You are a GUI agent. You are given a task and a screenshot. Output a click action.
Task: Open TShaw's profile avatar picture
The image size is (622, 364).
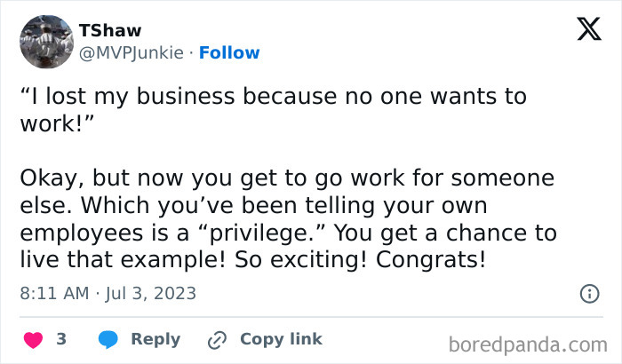coord(45,42)
